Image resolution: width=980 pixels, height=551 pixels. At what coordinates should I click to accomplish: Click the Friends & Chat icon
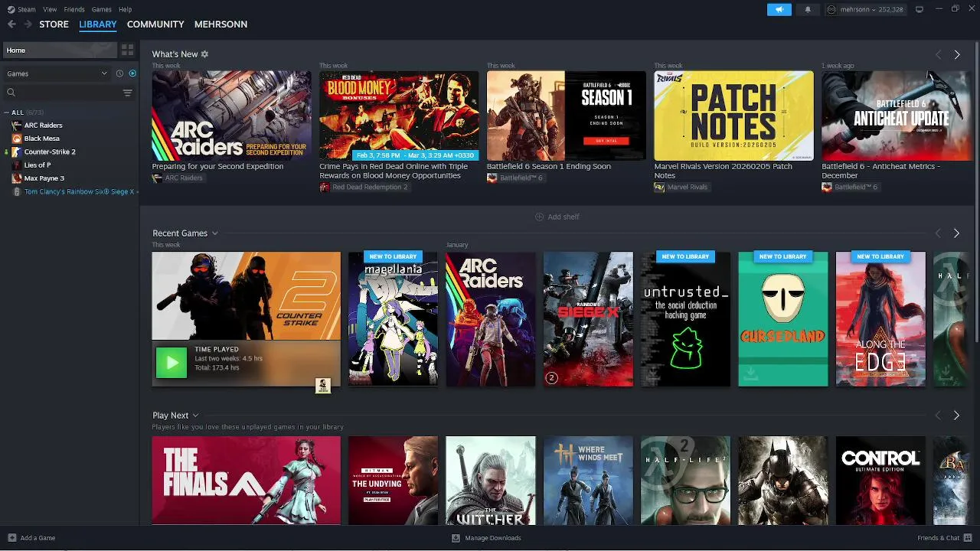pyautogui.click(x=968, y=538)
